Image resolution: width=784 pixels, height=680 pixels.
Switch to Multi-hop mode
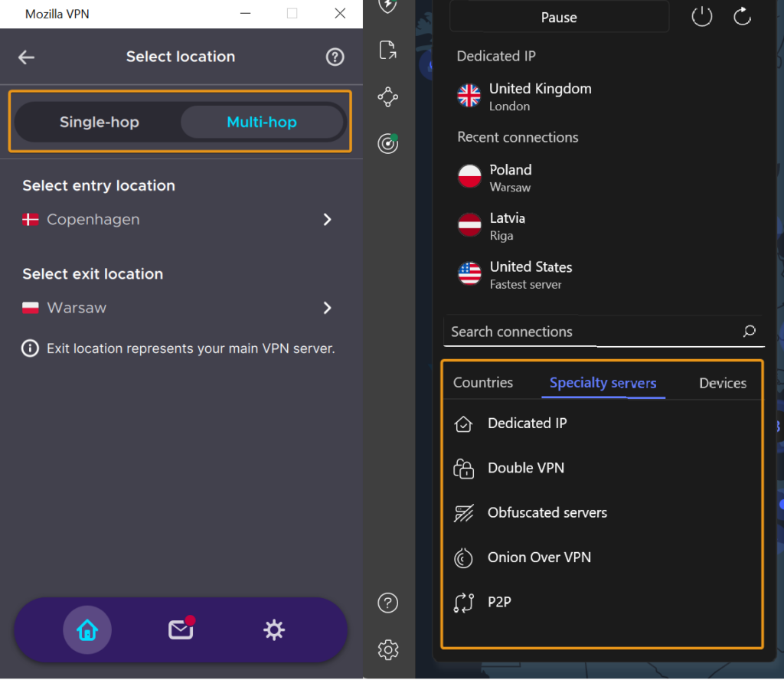(x=262, y=122)
